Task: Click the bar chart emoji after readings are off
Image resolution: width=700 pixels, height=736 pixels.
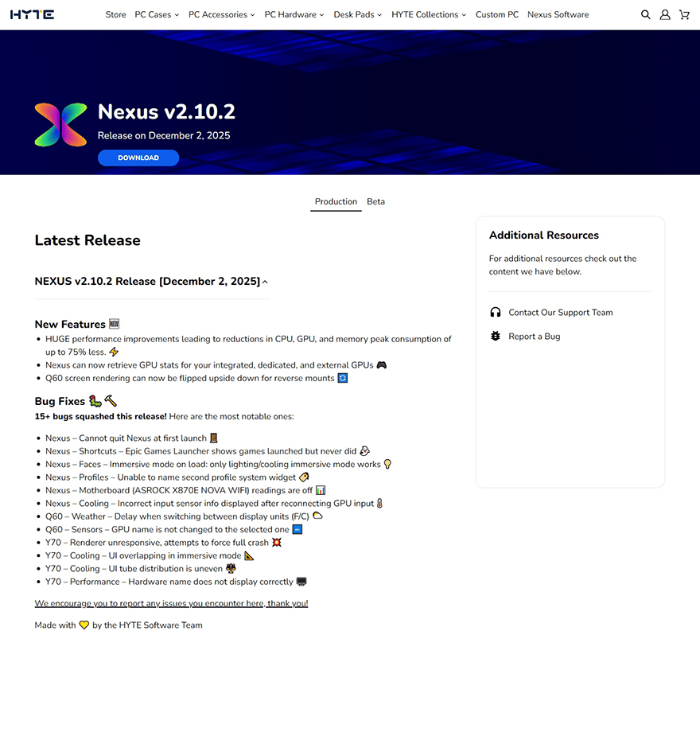Action: pyautogui.click(x=321, y=490)
